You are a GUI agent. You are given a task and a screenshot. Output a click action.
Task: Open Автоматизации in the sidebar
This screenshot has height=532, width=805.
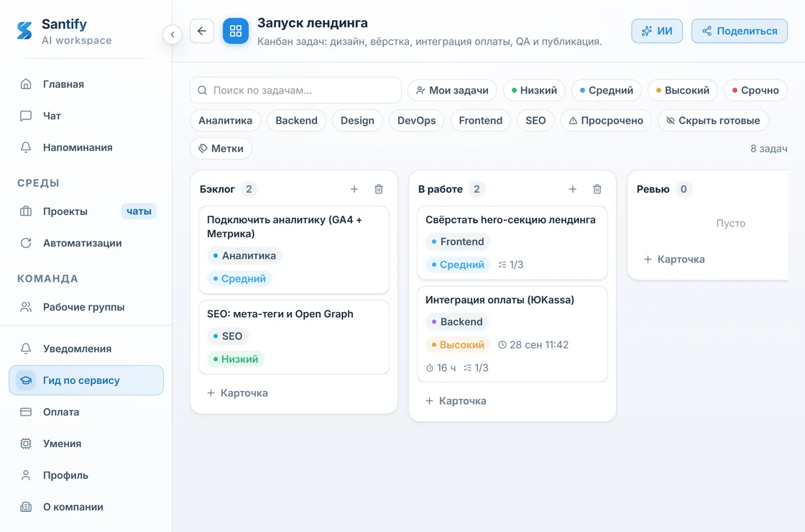tap(86, 244)
